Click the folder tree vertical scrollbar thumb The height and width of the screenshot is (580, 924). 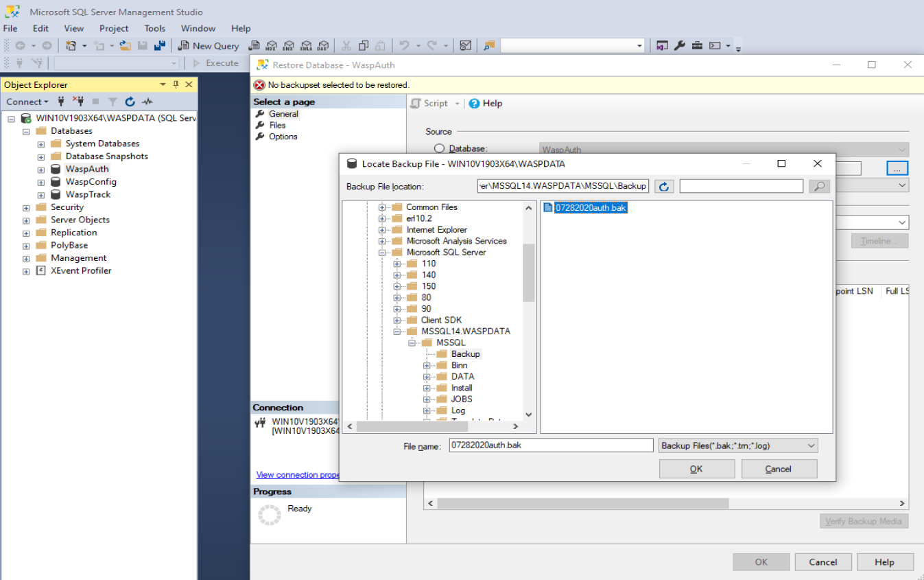528,272
